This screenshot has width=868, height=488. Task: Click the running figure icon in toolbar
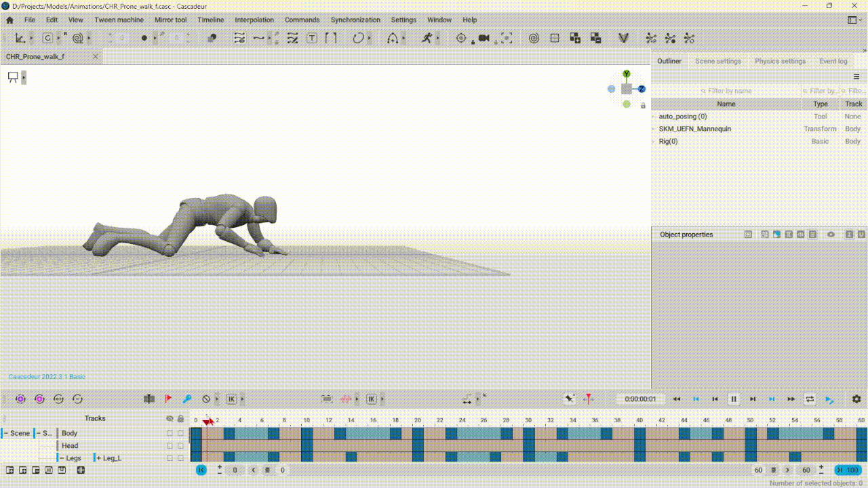click(426, 38)
